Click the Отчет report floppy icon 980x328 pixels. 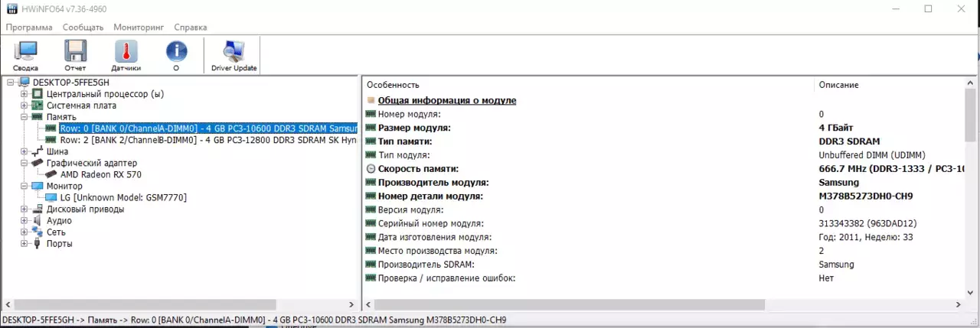[75, 52]
